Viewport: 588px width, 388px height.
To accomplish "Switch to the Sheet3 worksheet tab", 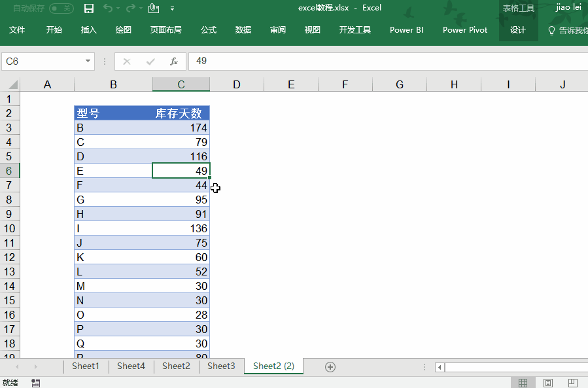I will point(221,366).
